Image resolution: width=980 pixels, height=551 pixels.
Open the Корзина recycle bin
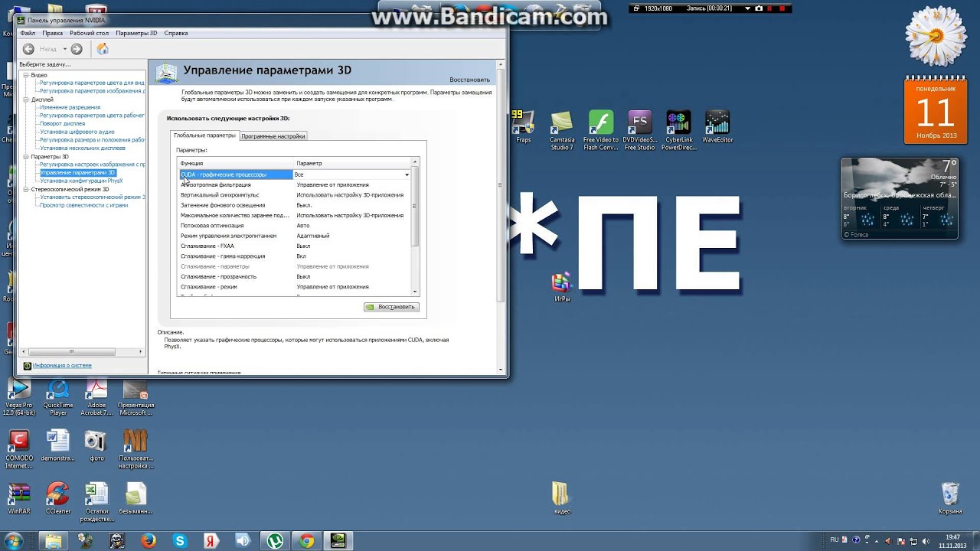pyautogui.click(x=950, y=498)
